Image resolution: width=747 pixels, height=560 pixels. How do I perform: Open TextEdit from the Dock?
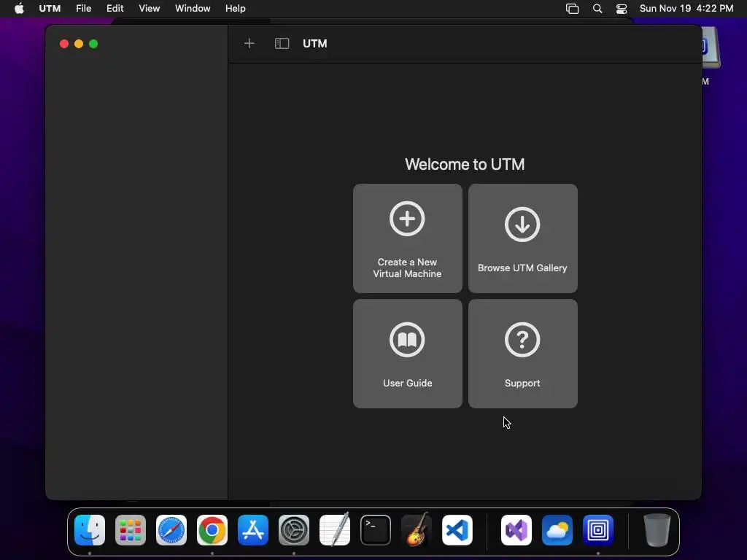pyautogui.click(x=334, y=530)
